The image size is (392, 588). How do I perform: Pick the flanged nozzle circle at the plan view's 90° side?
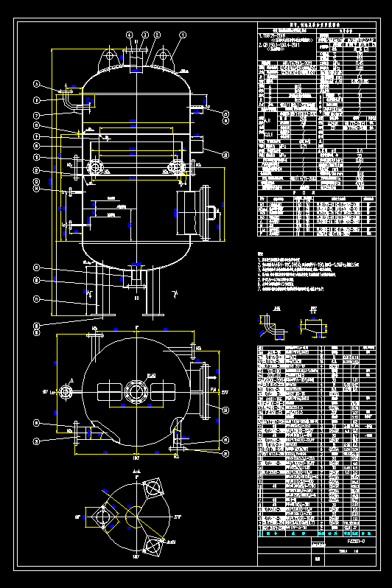click(66, 392)
